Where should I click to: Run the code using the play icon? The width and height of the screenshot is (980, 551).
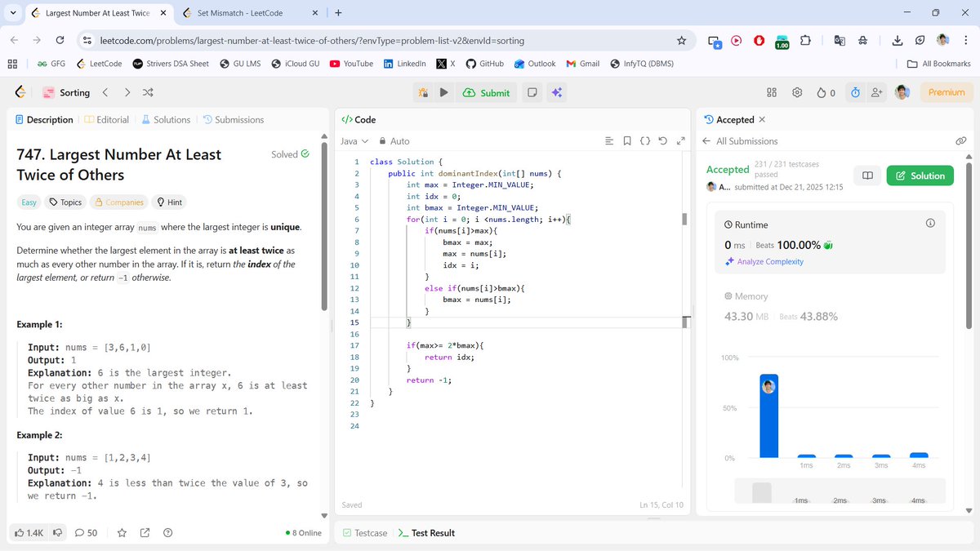[443, 92]
